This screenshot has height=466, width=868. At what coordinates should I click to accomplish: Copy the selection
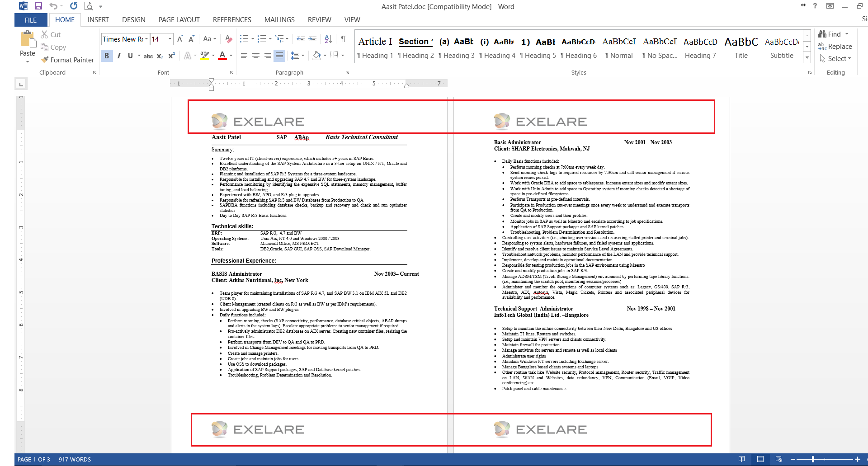(x=53, y=47)
